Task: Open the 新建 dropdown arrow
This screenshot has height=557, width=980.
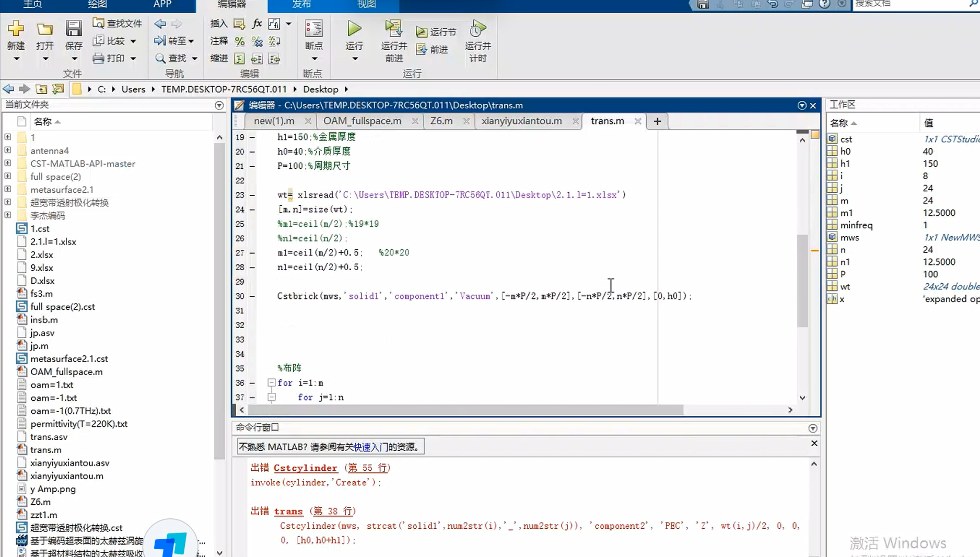Action: coord(16,59)
